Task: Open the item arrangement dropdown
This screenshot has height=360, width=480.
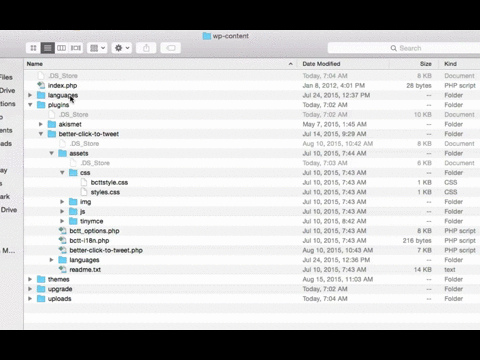Action: [97, 48]
